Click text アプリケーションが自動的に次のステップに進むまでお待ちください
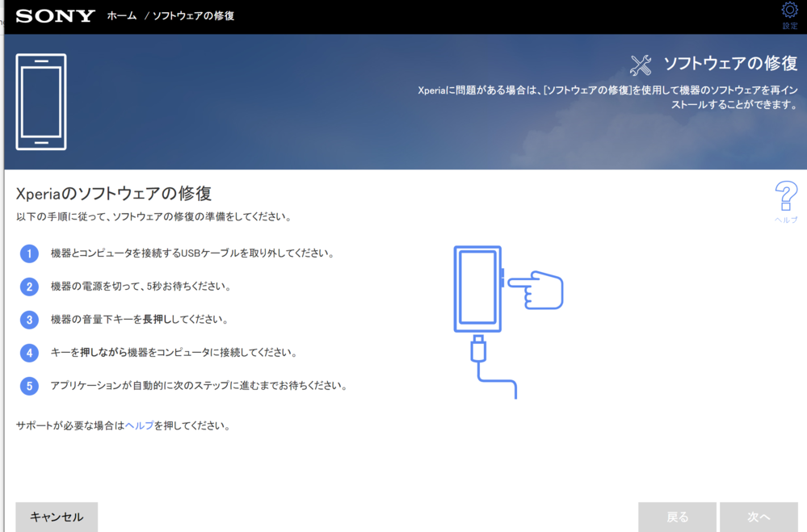The image size is (807, 532). click(200, 385)
